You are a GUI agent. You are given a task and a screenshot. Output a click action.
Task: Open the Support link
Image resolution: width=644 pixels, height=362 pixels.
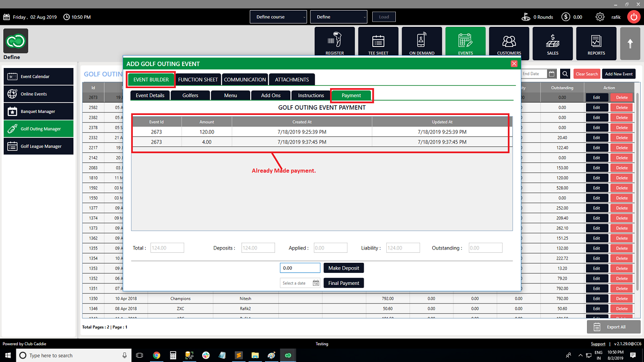tap(598, 344)
